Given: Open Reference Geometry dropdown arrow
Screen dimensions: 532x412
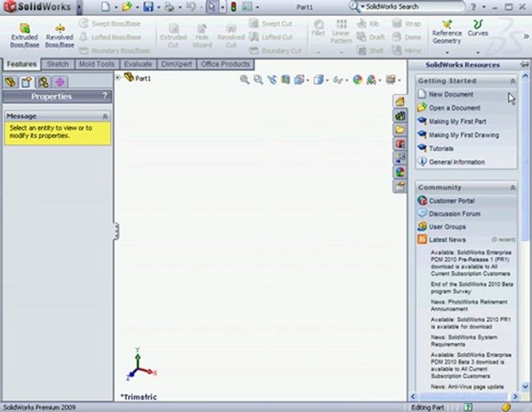Looking at the screenshot, I should [447, 52].
